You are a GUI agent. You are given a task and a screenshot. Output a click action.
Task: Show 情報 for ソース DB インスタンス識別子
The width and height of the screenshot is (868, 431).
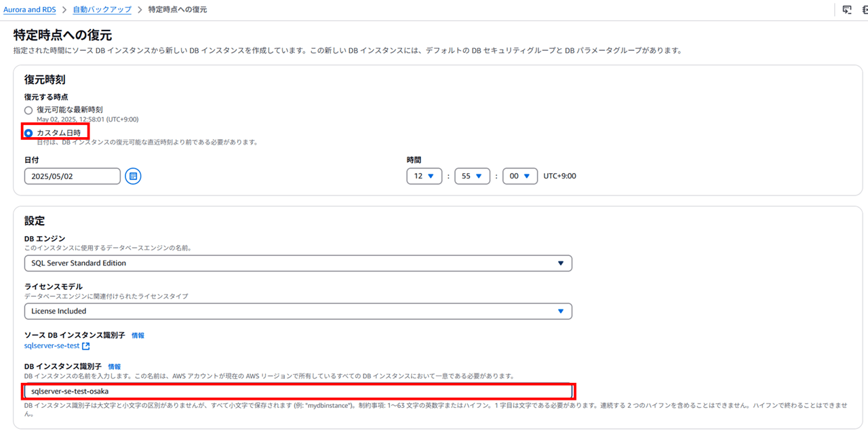pyautogui.click(x=138, y=335)
